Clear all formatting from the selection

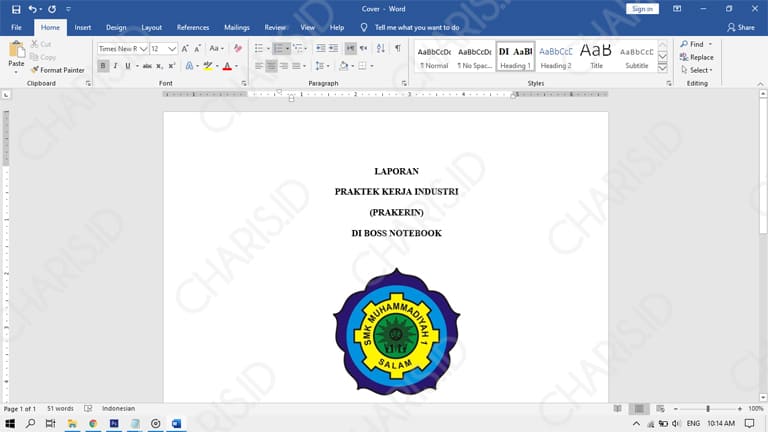coord(238,48)
